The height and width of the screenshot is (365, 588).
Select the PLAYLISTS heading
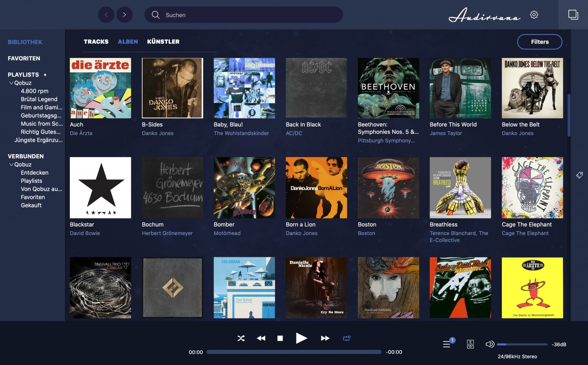pos(23,75)
